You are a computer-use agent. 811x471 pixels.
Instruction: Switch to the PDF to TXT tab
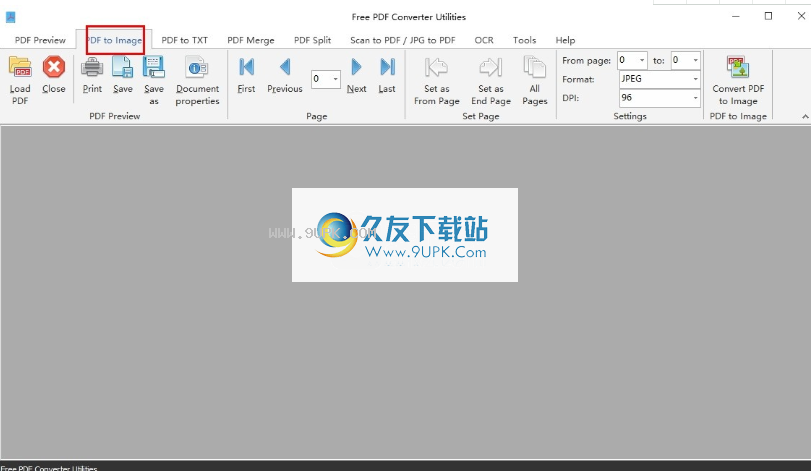(x=185, y=40)
